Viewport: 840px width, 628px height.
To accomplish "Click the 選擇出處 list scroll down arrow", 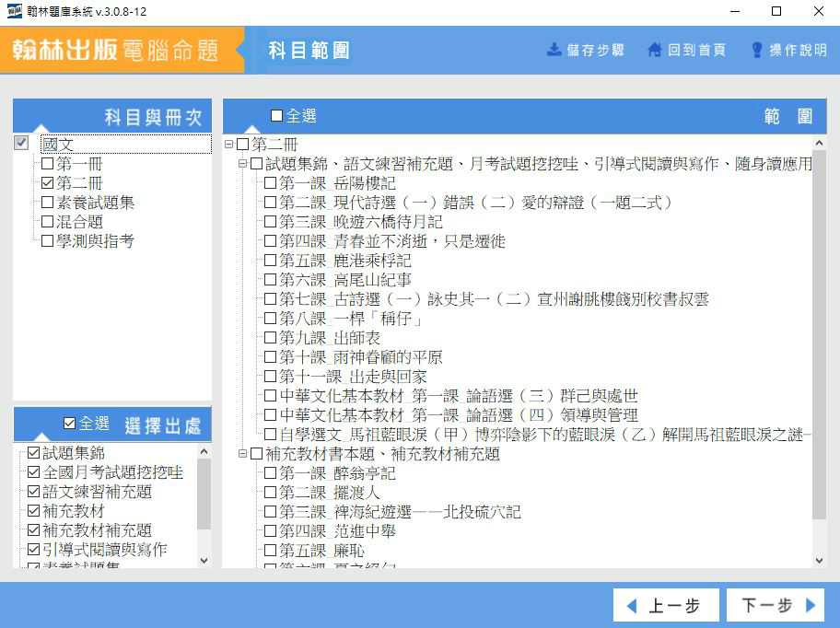I will pos(204,561).
